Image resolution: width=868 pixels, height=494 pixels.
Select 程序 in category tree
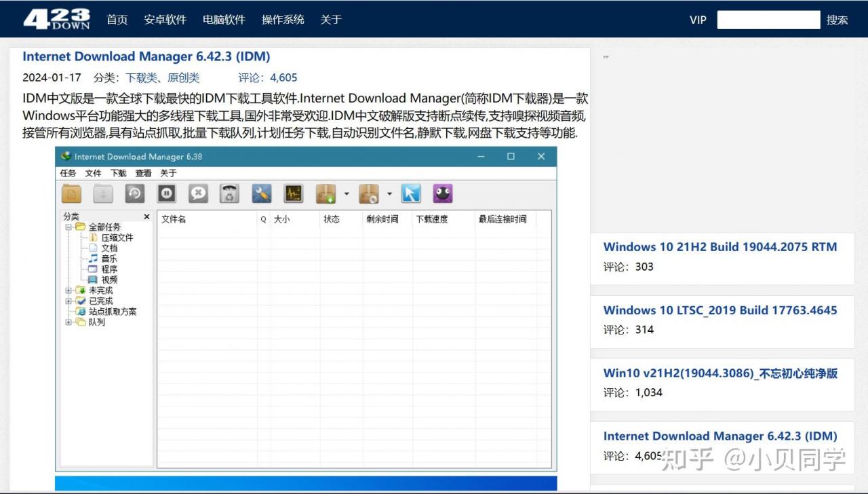click(x=109, y=269)
